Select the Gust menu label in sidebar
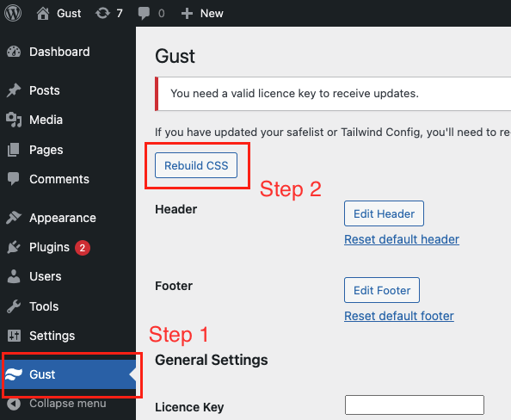Viewport: 511px width, 420px height. [x=42, y=374]
